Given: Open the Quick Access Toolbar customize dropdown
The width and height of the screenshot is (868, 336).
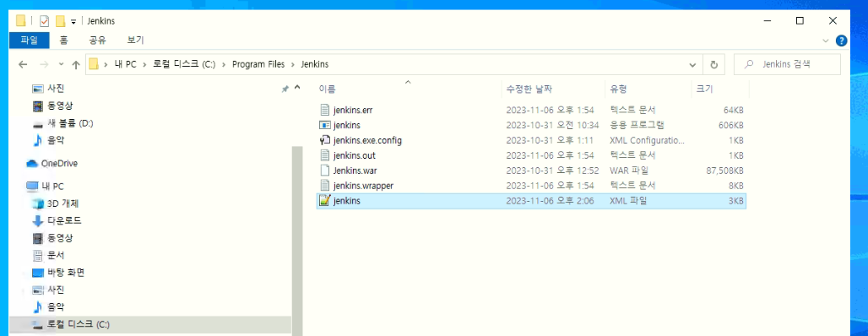Looking at the screenshot, I should [73, 22].
